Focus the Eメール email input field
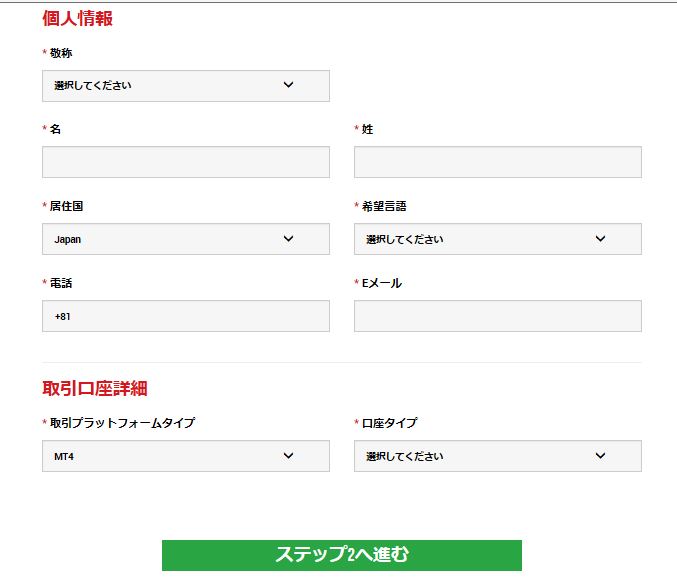The image size is (677, 580). (498, 316)
